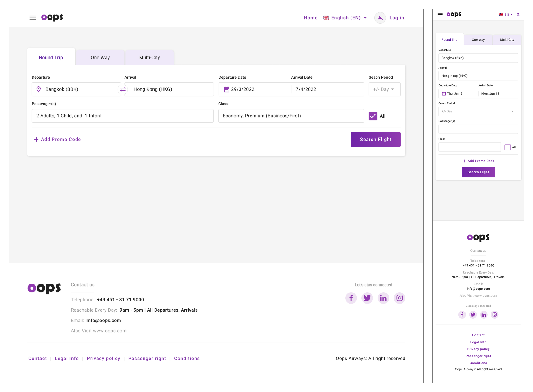Click the desktop user profile icon
533x392 pixels.
[x=380, y=18]
